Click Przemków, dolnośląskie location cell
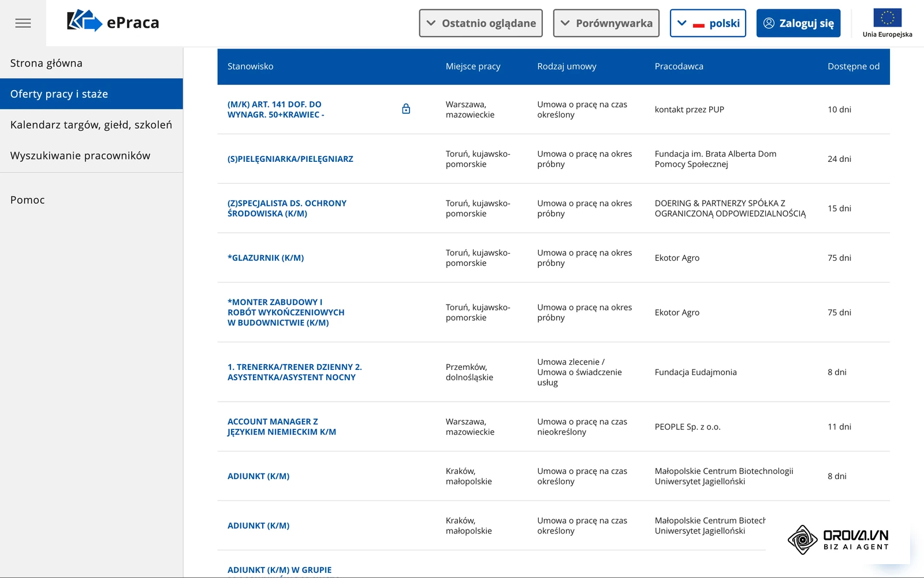The width and height of the screenshot is (924, 578). 470,372
